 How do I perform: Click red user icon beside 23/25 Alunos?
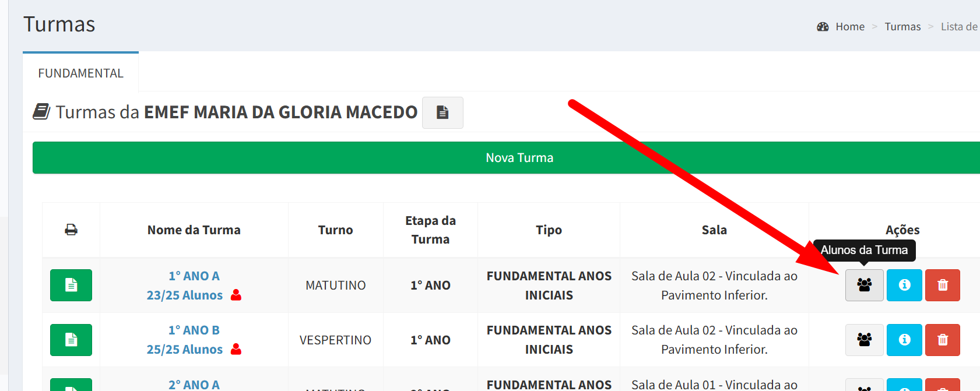coord(236,295)
